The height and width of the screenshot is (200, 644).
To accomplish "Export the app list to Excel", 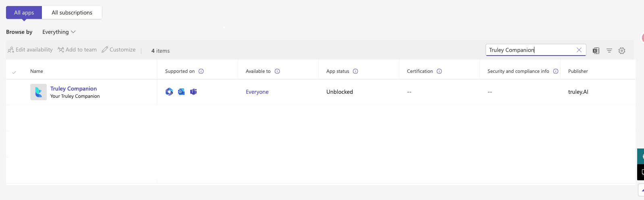I will coord(596,51).
